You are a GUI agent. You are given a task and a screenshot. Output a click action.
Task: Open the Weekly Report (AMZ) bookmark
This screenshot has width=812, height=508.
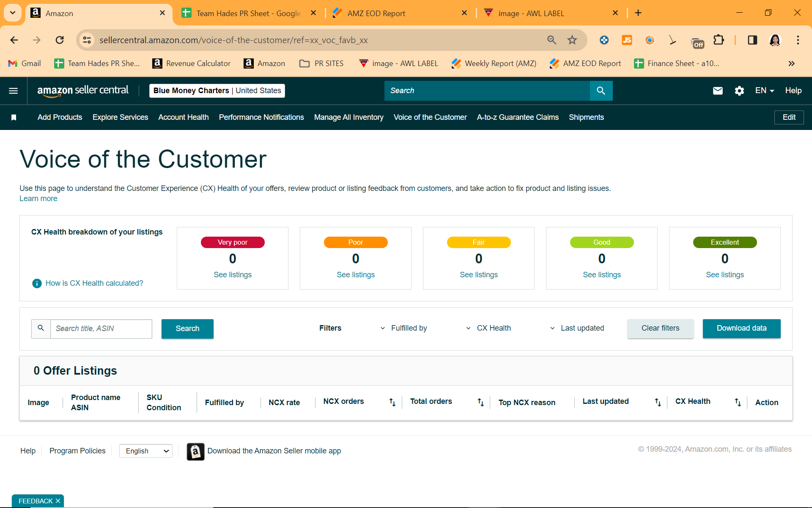click(494, 63)
